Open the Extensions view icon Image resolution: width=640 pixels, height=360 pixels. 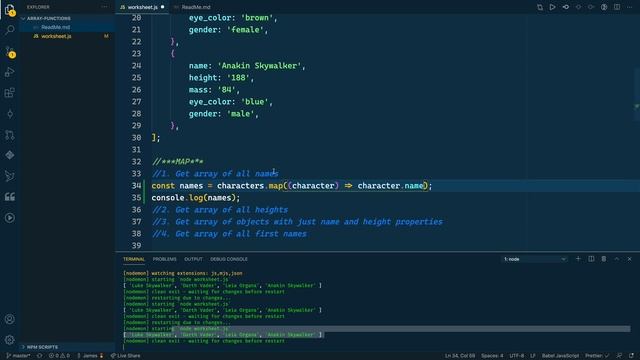[x=10, y=93]
